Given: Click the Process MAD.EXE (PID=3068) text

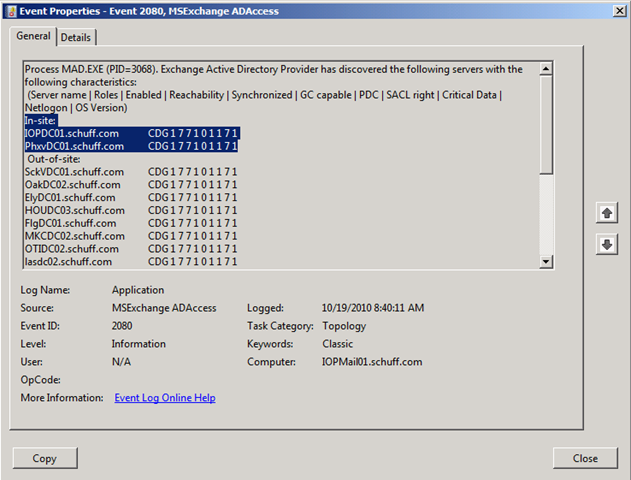Looking at the screenshot, I should coord(91,69).
